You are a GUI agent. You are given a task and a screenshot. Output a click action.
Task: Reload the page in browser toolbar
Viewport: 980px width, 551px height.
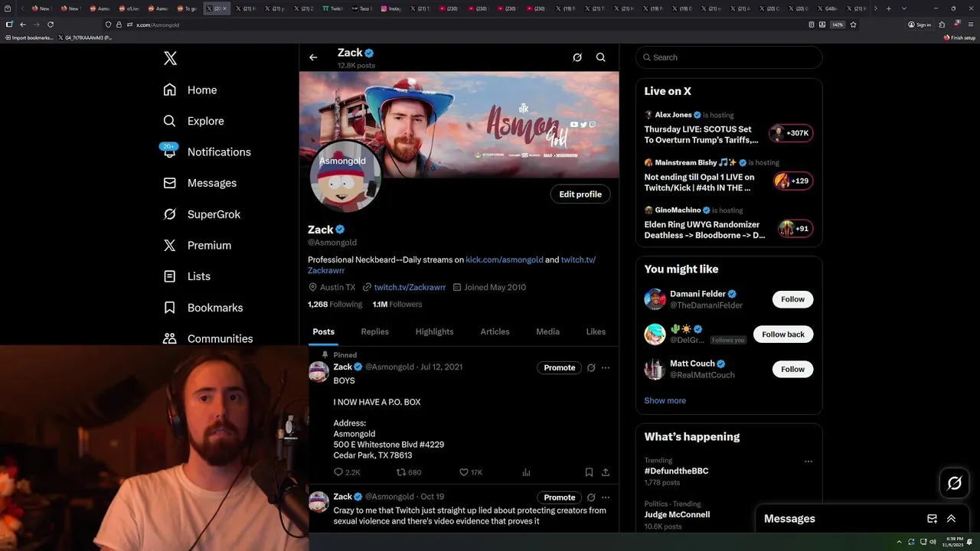pyautogui.click(x=51, y=24)
